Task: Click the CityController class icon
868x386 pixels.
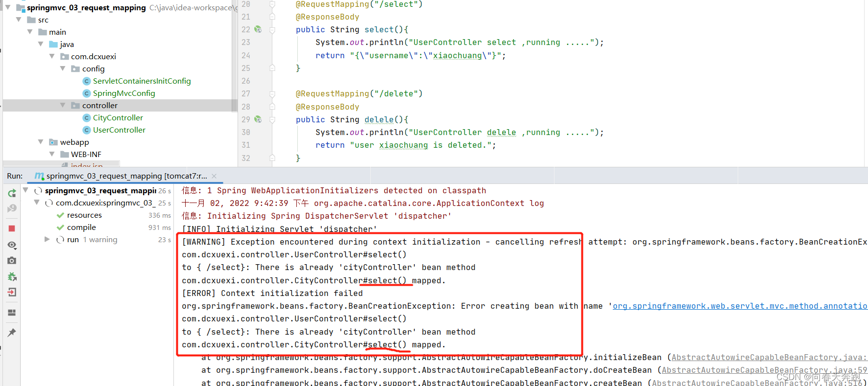Action: pos(87,117)
